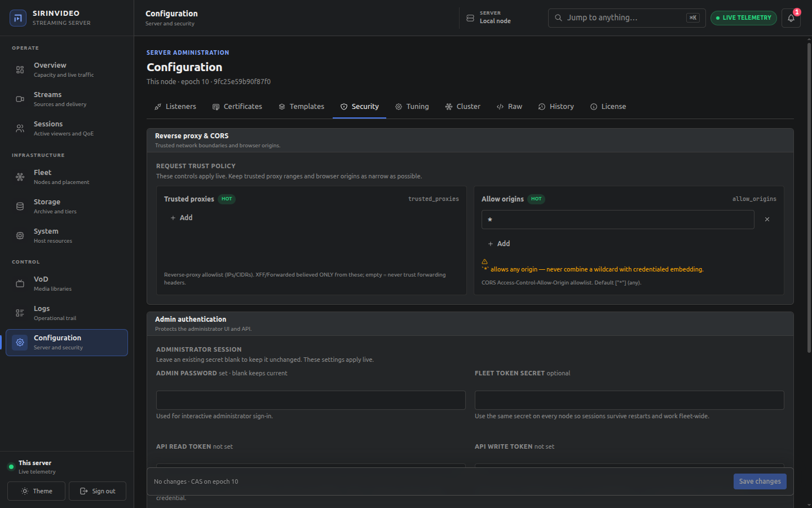Click the HOT badge next to Allow origins
Viewport: 812px width, 508px height.
point(536,199)
